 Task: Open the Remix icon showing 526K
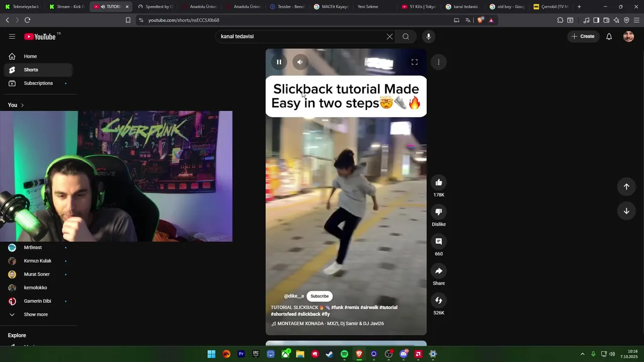point(439,300)
